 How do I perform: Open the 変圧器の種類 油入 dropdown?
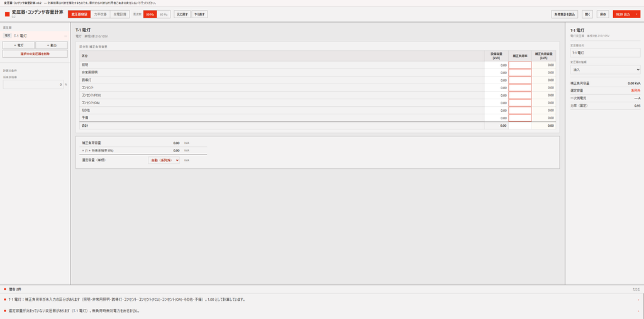click(x=606, y=70)
